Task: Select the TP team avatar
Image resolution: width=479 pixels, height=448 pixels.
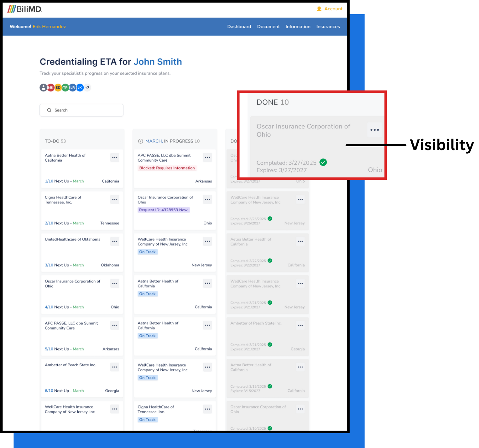Action: pos(65,88)
